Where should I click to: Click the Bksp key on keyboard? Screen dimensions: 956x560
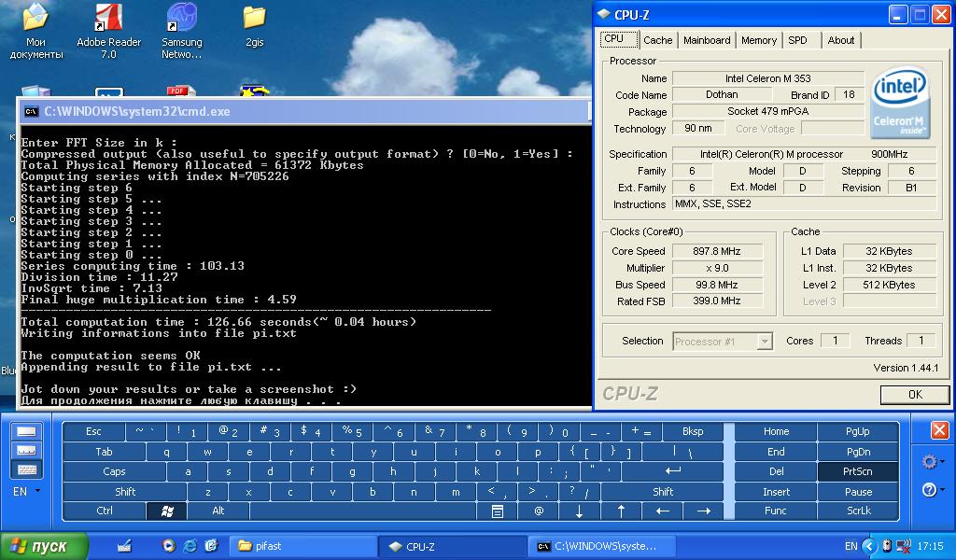693,431
